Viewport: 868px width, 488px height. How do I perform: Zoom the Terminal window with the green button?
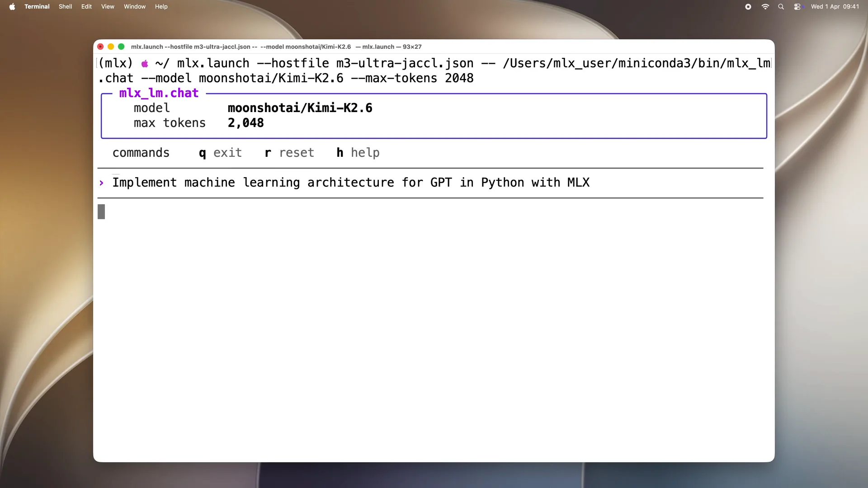pyautogui.click(x=121, y=47)
